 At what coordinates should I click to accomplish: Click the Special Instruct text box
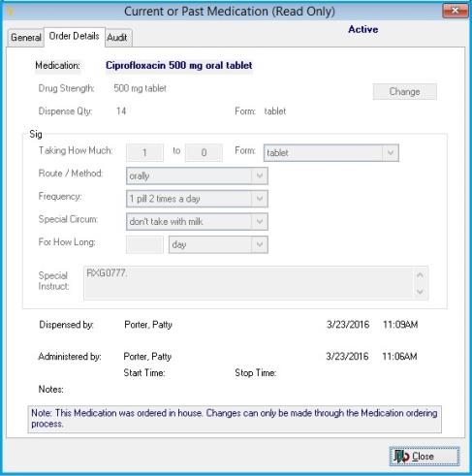click(x=248, y=283)
